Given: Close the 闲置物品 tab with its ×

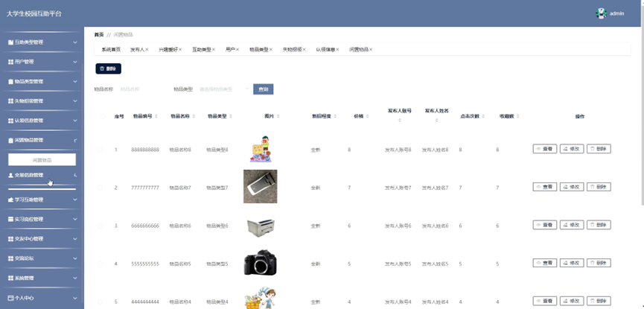Looking at the screenshot, I should pos(371,50).
